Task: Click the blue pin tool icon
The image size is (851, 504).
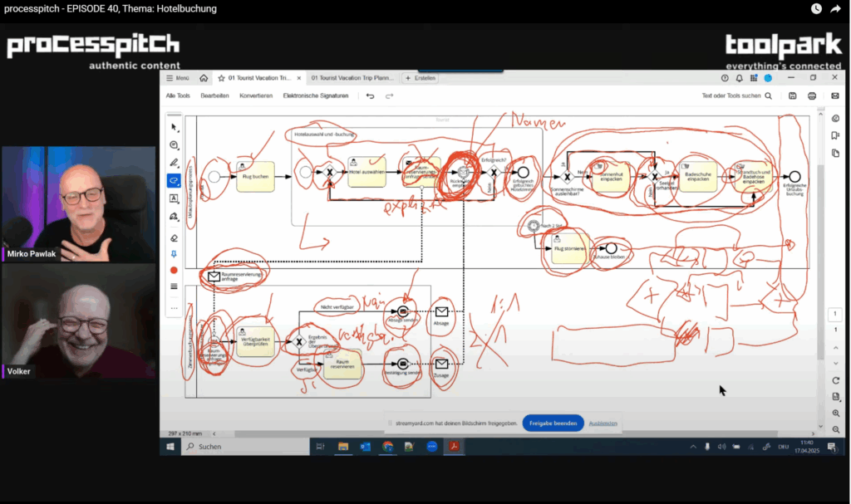Action: (x=174, y=254)
